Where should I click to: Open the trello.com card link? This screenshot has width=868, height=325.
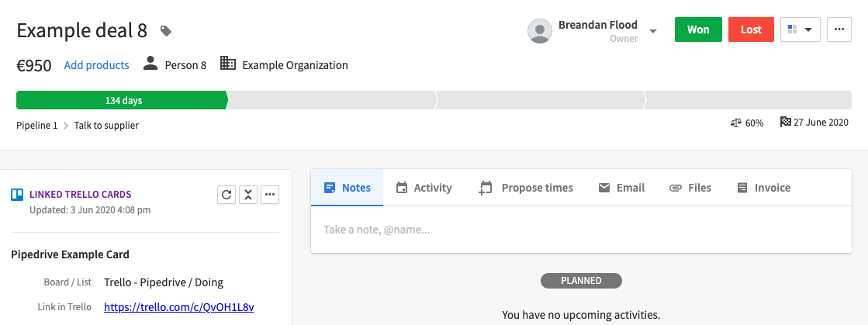pos(179,306)
